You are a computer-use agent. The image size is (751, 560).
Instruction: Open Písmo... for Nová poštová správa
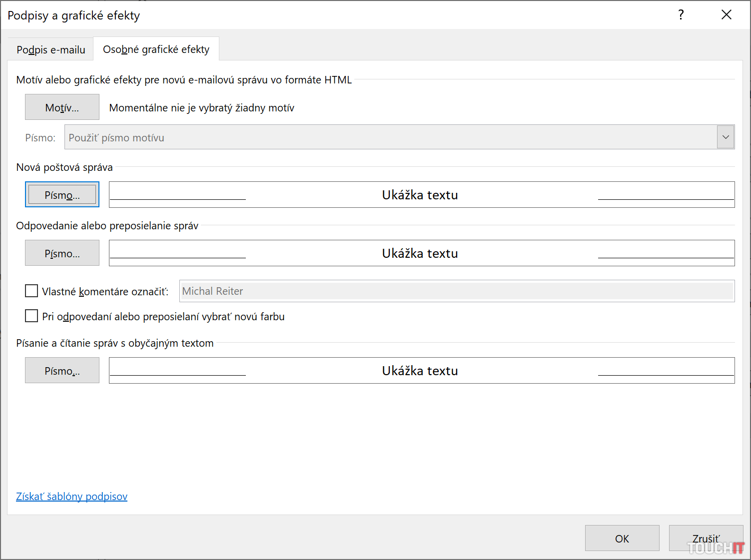[62, 195]
